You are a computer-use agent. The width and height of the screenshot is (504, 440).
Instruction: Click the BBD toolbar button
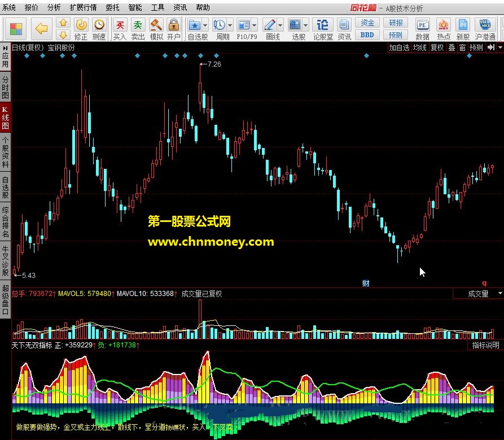tap(367, 35)
